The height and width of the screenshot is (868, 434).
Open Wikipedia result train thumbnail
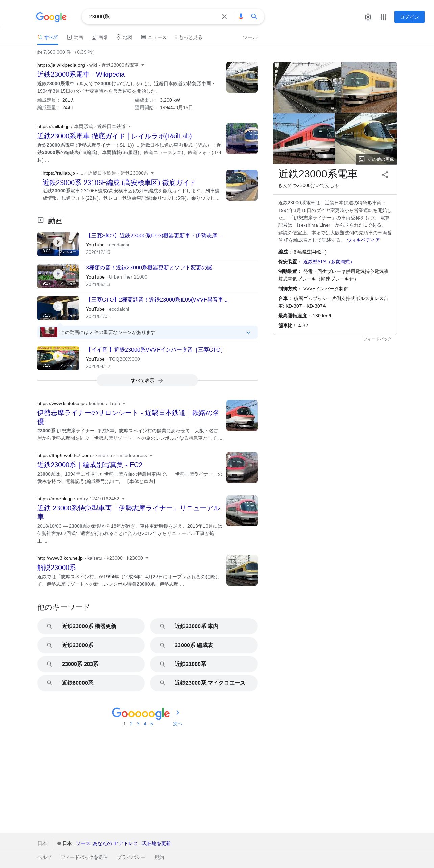coord(242,77)
